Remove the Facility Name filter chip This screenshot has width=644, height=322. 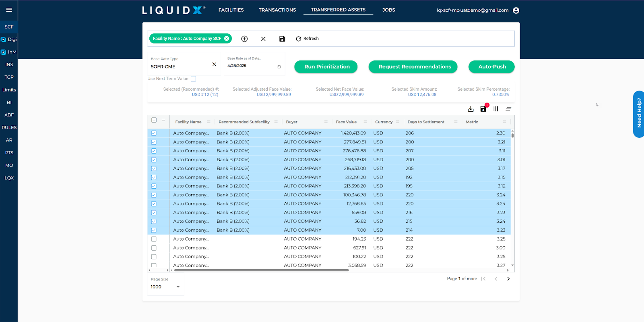[x=227, y=39]
